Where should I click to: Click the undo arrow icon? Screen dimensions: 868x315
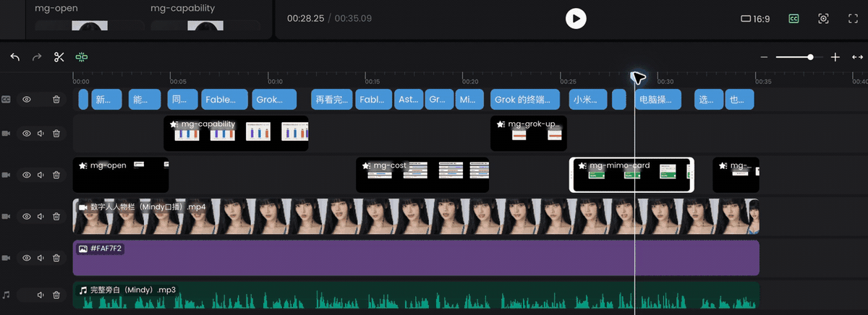[x=15, y=57]
